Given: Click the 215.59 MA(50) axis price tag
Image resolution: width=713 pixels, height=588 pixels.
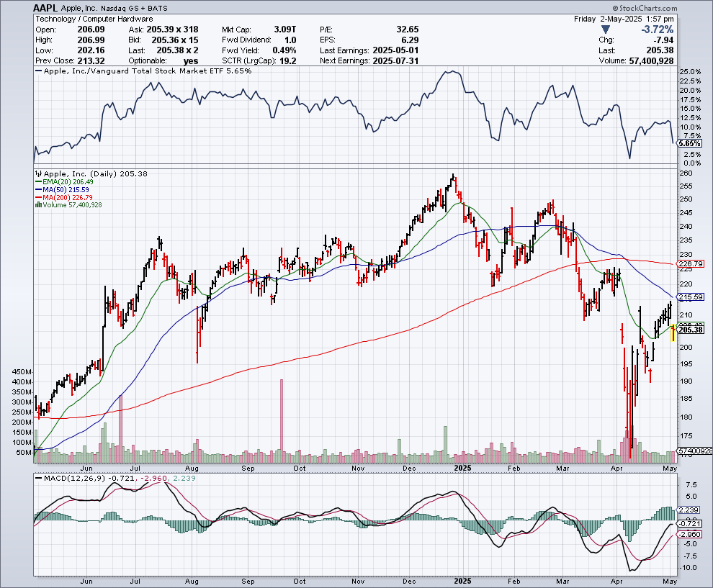Looking at the screenshot, I should click(690, 297).
